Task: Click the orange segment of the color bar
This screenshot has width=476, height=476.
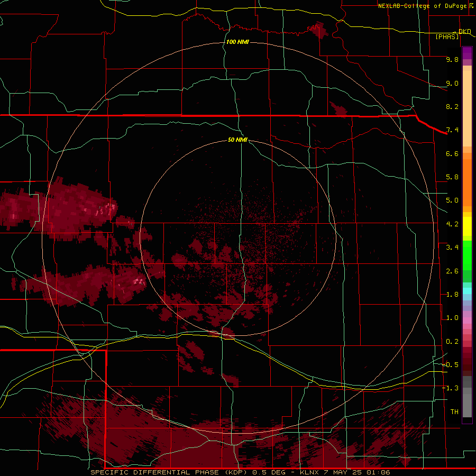Action: 467,182
